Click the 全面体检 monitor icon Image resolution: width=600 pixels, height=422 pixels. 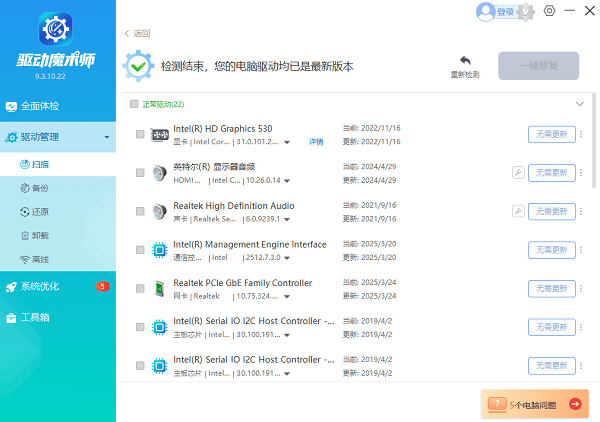[x=11, y=106]
